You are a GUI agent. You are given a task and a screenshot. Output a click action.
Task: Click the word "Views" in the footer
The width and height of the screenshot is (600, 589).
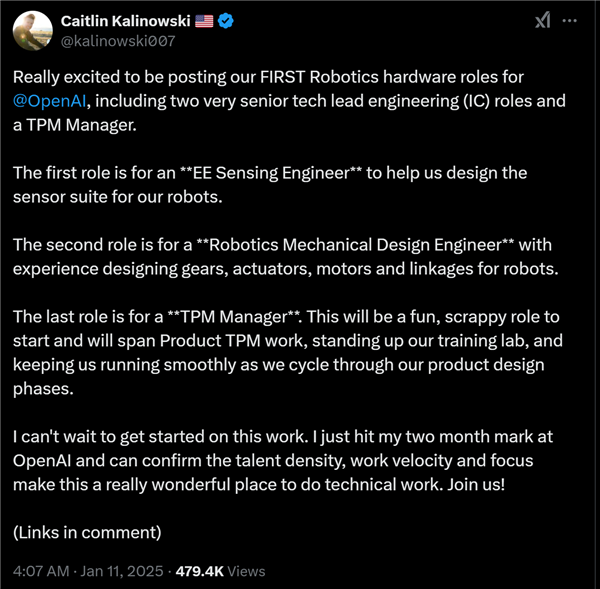[x=246, y=571]
